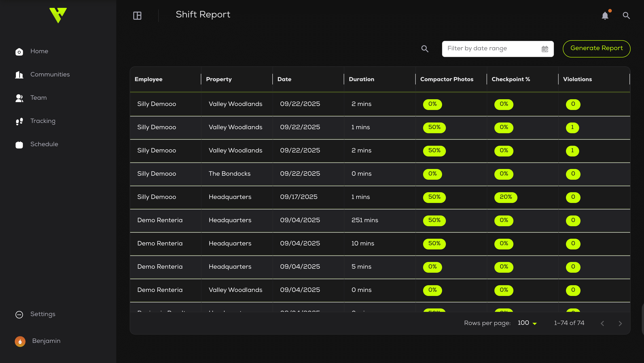Sort by Violations column header
The height and width of the screenshot is (363, 644).
click(577, 79)
